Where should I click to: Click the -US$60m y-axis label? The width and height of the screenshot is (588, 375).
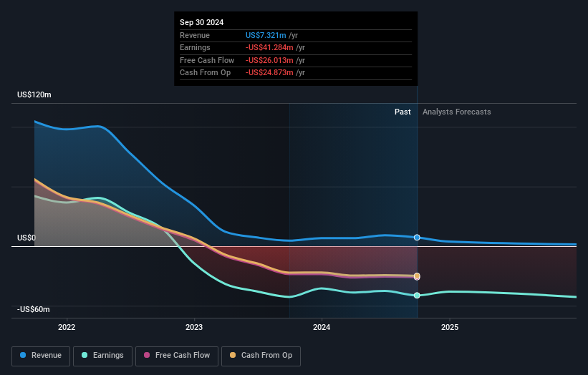click(x=34, y=309)
